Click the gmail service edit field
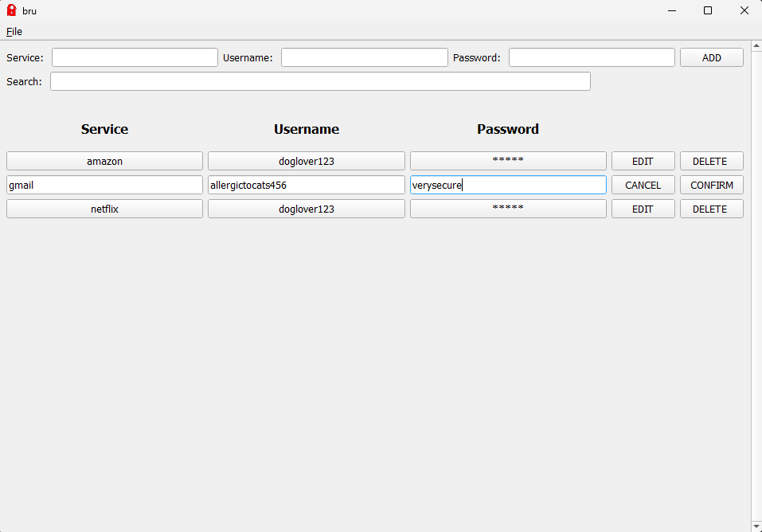Screen dimensions: 762x532 104,185
